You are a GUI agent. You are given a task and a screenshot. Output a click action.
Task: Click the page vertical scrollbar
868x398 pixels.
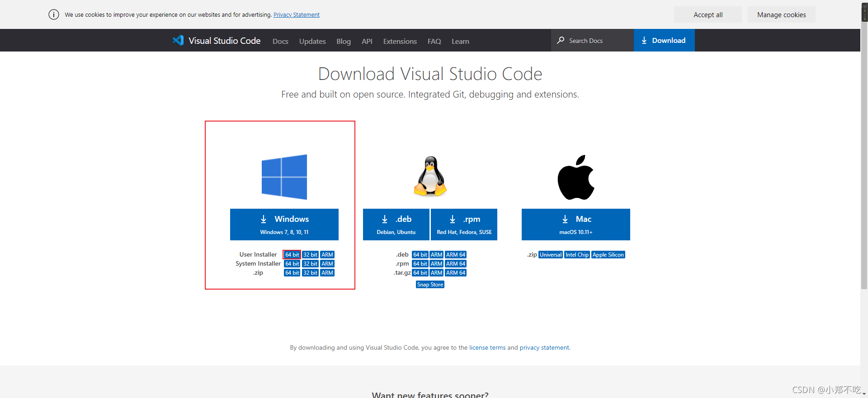[864, 154]
